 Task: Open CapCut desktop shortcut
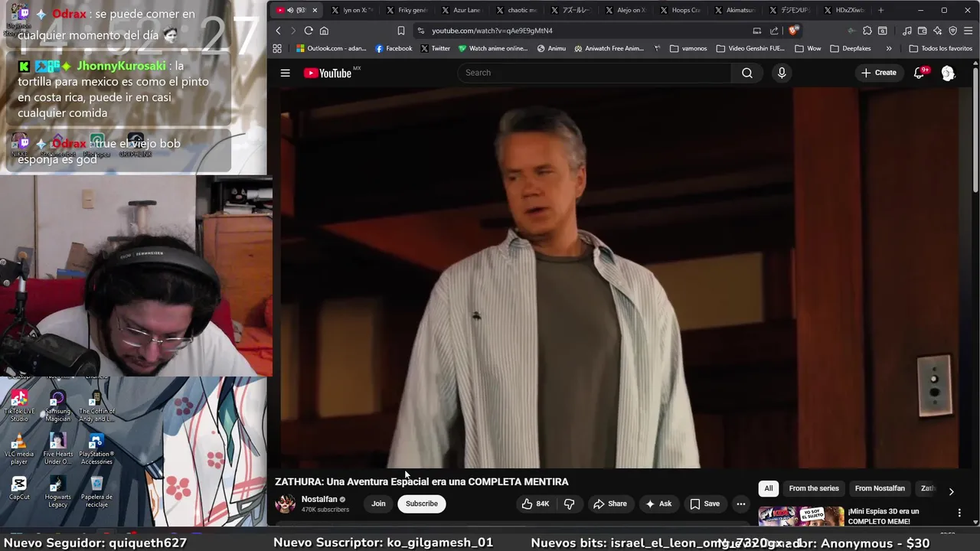(x=19, y=488)
